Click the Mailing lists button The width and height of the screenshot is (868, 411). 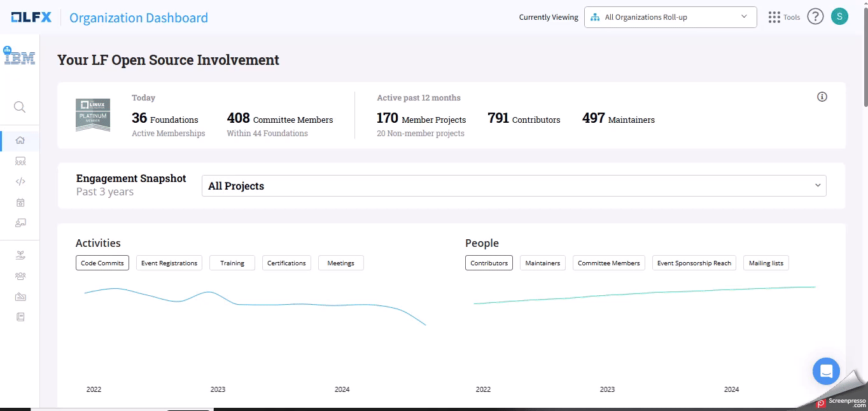[x=766, y=263]
